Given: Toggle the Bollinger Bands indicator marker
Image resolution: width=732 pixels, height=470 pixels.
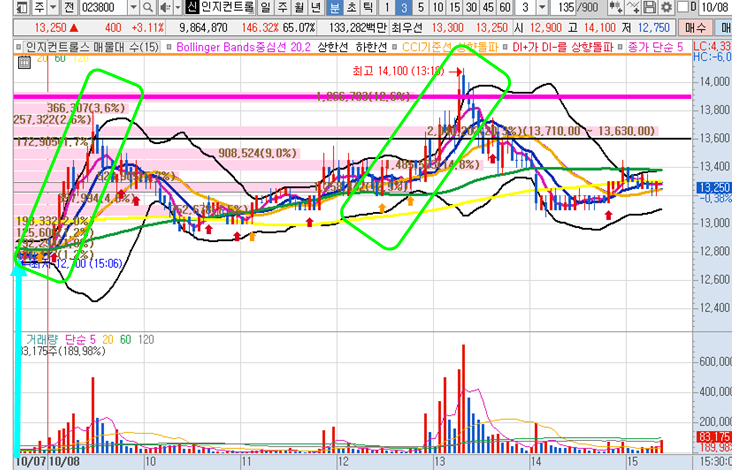Looking at the screenshot, I should 169,47.
